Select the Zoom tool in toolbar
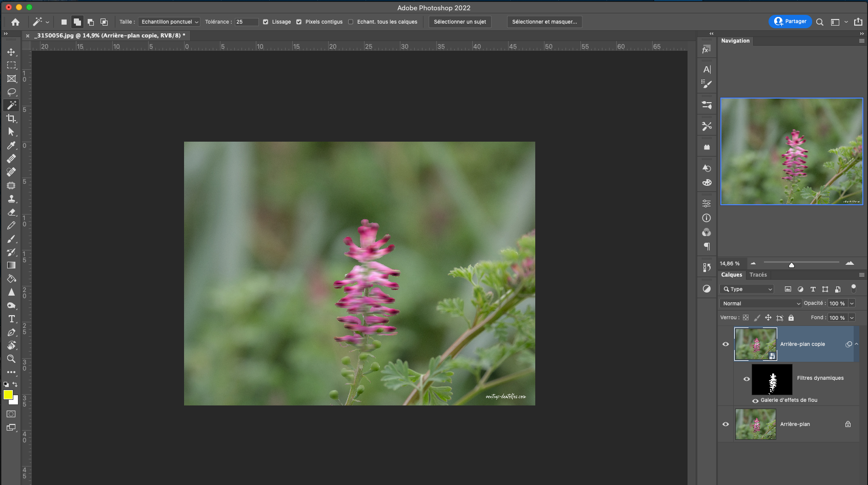The height and width of the screenshot is (485, 868). click(x=11, y=359)
